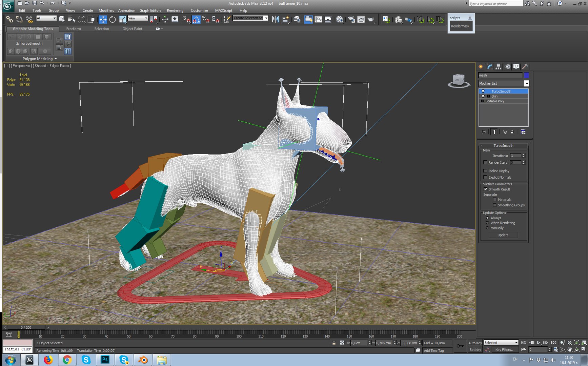Toggle the TurboSmooth modifier lightbulb
The height and width of the screenshot is (366, 588).
(x=483, y=91)
